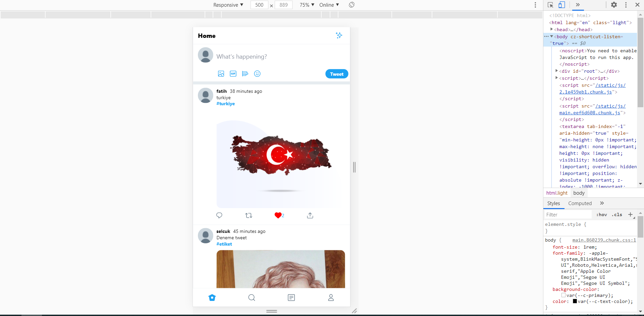
Task: Open device toolbar more options menu
Action: click(x=535, y=5)
